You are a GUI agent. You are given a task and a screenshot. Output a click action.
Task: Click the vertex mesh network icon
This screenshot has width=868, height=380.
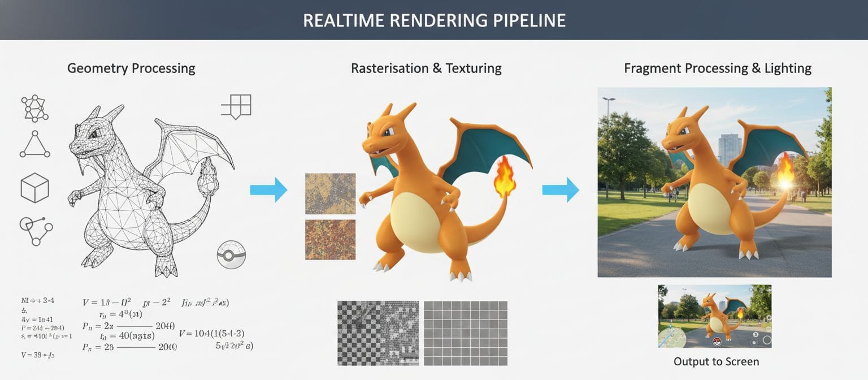click(x=34, y=108)
